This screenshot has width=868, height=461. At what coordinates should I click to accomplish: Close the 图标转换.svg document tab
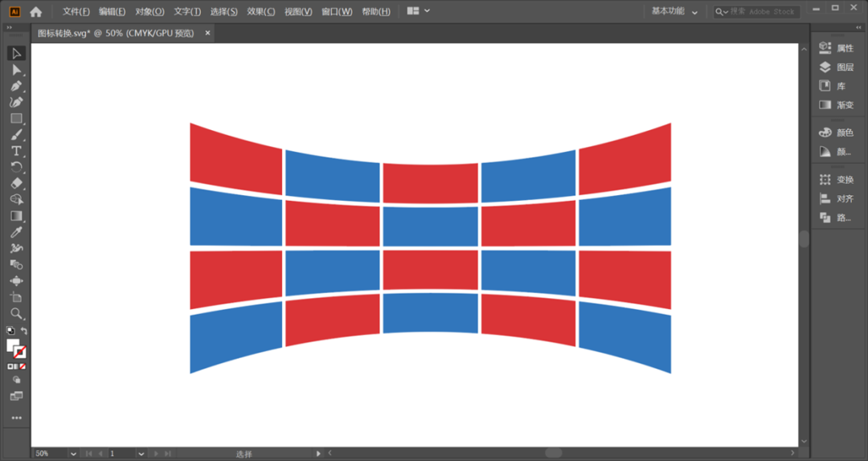207,33
